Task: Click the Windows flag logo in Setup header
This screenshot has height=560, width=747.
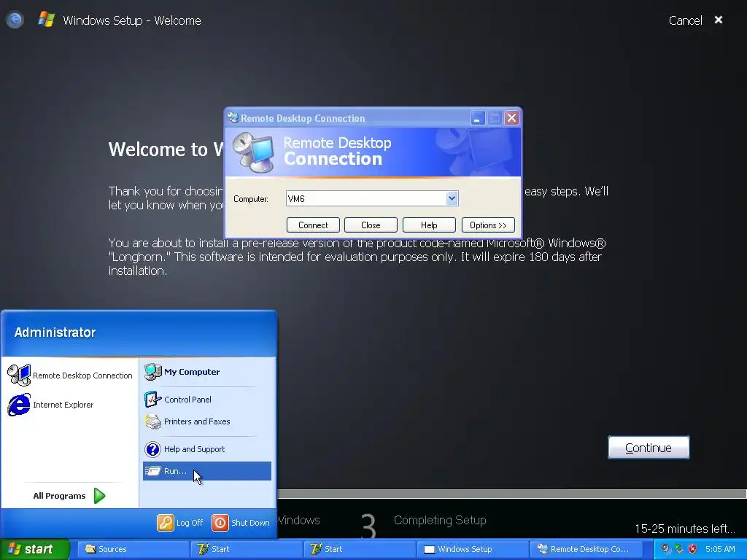Action: point(46,20)
